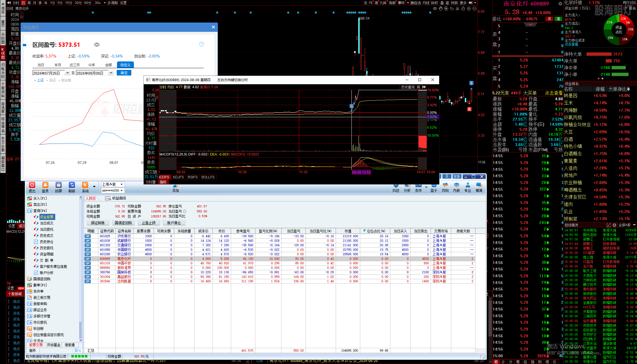
Task: Open start date 2024年07月26日 dropdown
Action: (x=67, y=73)
